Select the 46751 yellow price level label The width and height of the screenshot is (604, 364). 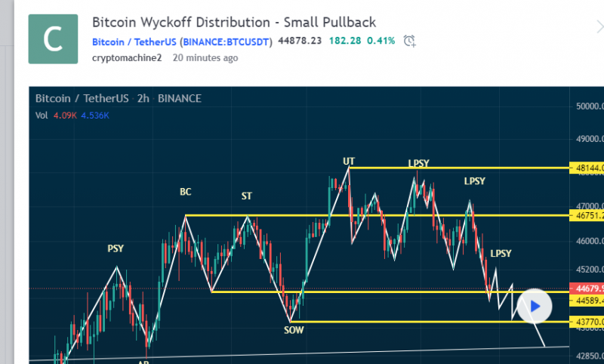point(589,216)
